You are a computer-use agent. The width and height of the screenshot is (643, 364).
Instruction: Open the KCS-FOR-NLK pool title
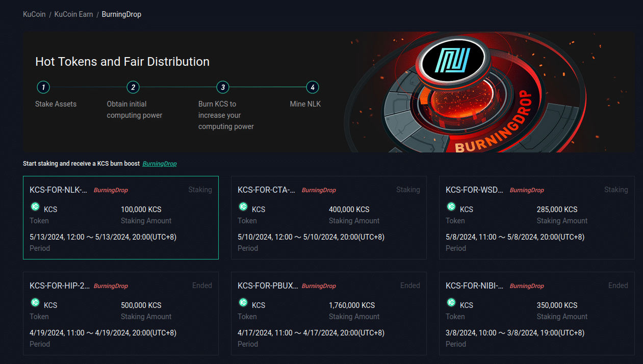point(59,190)
